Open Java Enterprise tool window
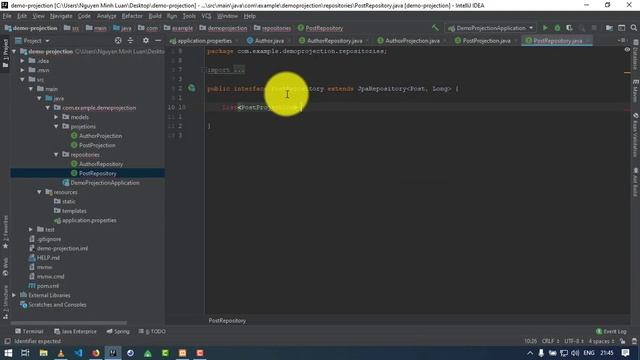 pyautogui.click(x=76, y=331)
